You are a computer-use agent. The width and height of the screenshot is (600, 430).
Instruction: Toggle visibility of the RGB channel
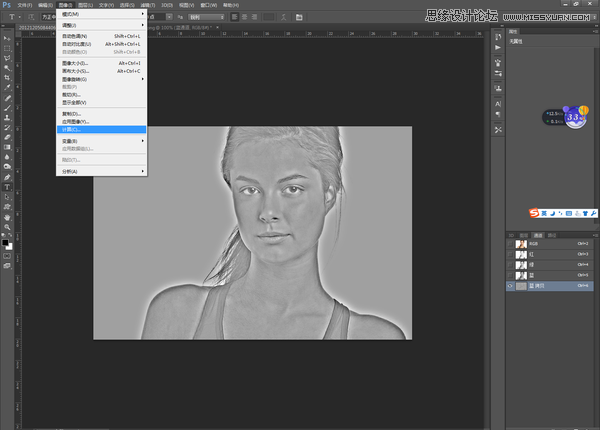(511, 244)
